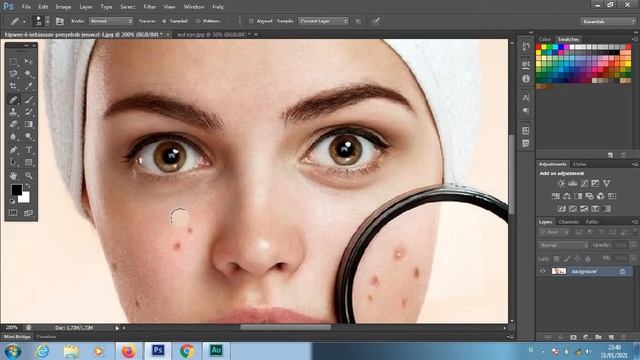
Task: Swap foreground and background colors
Action: 28,187
